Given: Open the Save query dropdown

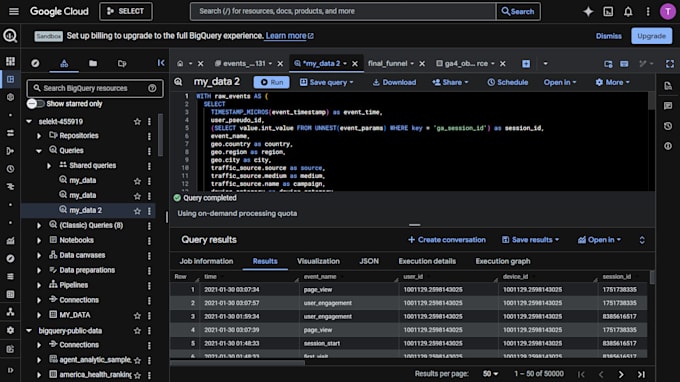Looking at the screenshot, I should (x=327, y=82).
